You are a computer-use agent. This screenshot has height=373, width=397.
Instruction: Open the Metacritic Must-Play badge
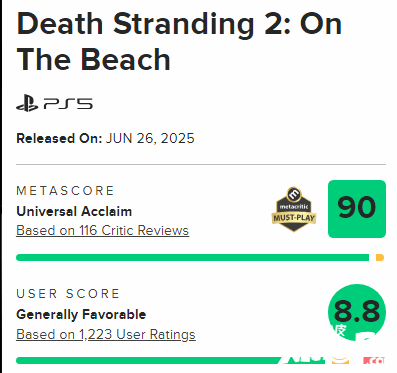coord(294,209)
